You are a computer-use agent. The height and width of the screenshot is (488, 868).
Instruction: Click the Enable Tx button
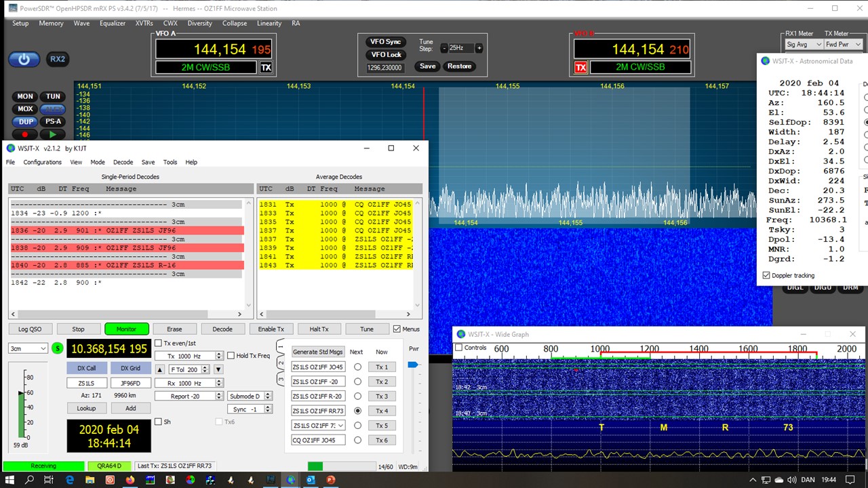(271, 329)
